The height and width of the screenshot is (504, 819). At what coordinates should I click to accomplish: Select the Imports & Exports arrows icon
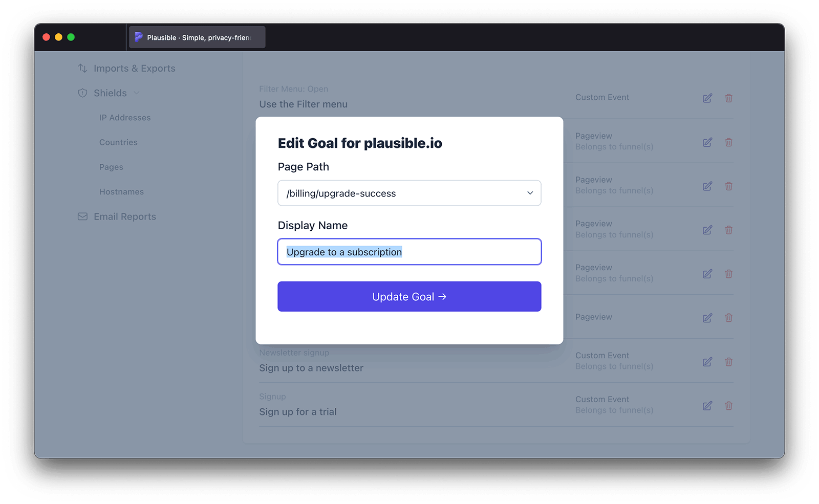pos(82,68)
